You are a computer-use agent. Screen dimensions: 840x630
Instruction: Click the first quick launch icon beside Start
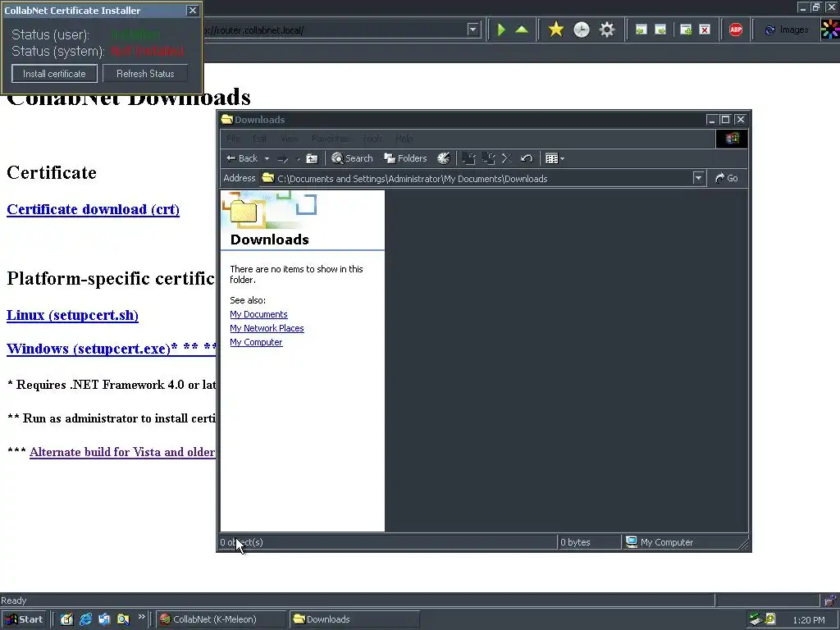pyautogui.click(x=66, y=619)
